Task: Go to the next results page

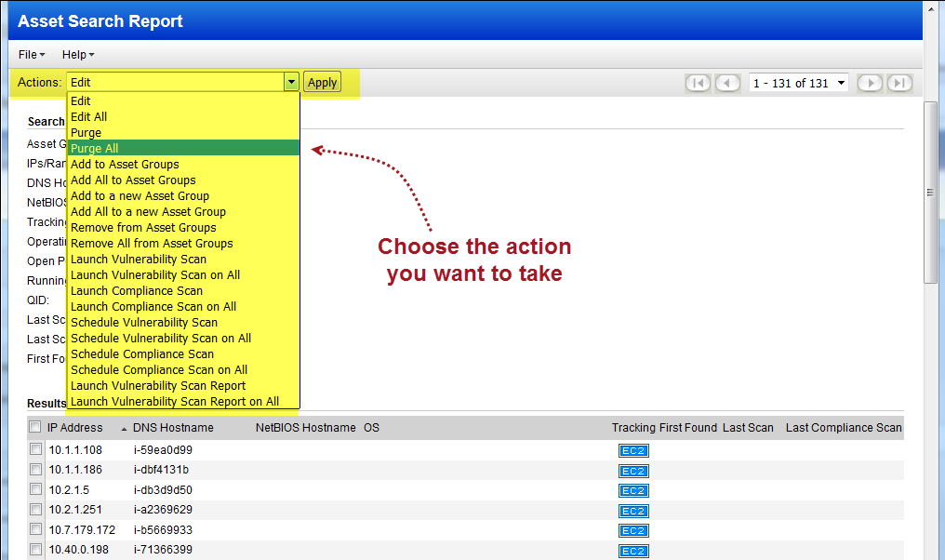Action: pos(869,83)
